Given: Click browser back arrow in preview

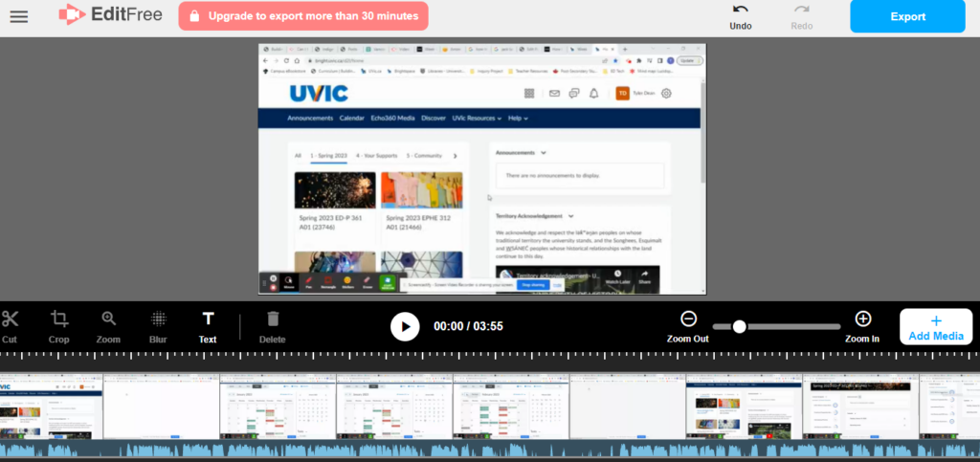Looking at the screenshot, I should pyautogui.click(x=266, y=60).
